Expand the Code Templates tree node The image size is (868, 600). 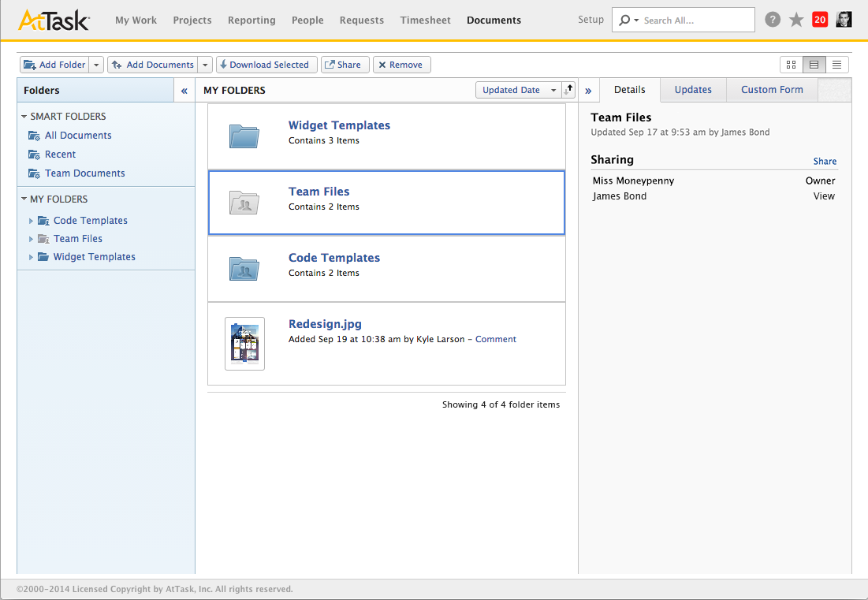click(x=31, y=221)
